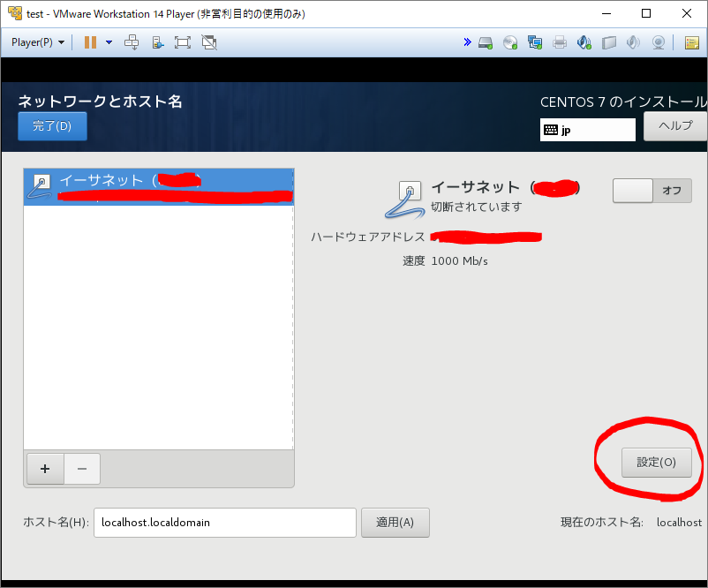Expand the devices toolbar chevron

coord(467,42)
